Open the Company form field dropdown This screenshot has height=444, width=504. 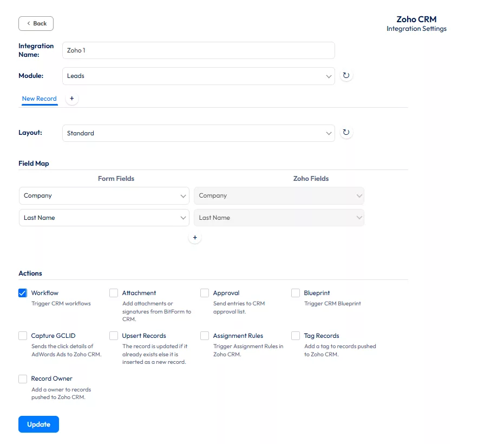tap(104, 196)
